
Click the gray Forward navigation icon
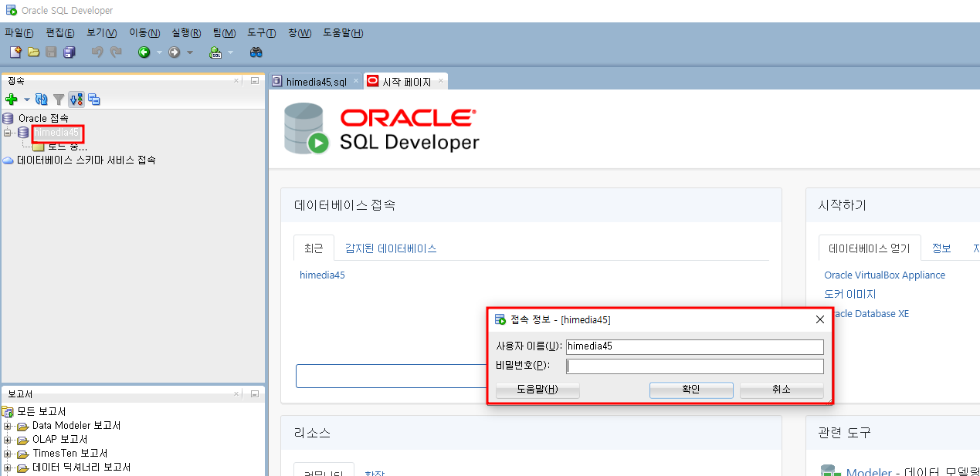tap(174, 52)
